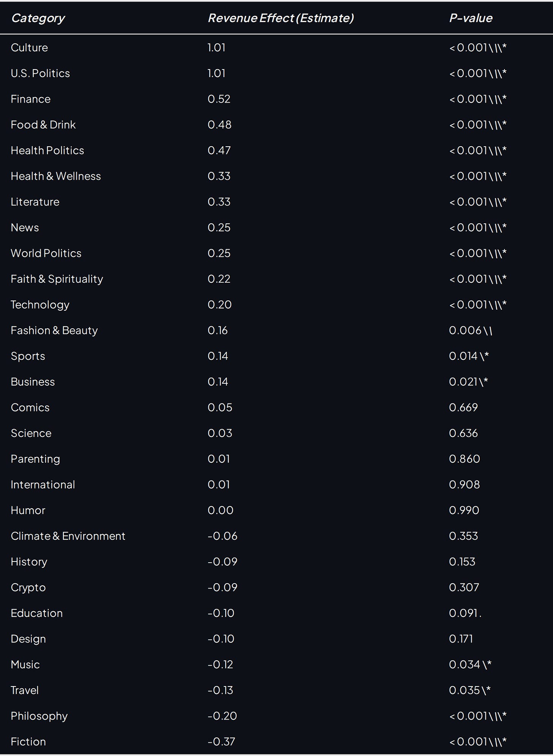Select the Comics p-value 0.669
Screen dimensions: 553x756
click(x=463, y=408)
